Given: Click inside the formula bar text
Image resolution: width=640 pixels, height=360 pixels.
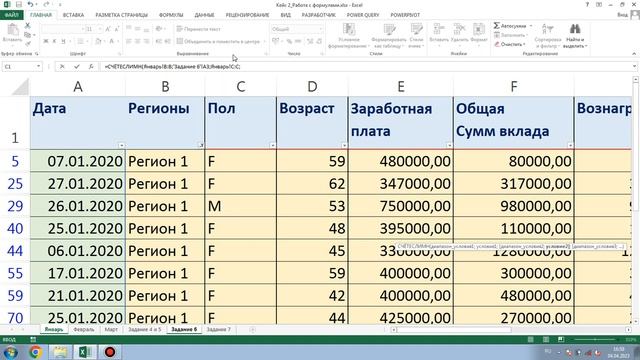Looking at the screenshot, I should pyautogui.click(x=172, y=66).
